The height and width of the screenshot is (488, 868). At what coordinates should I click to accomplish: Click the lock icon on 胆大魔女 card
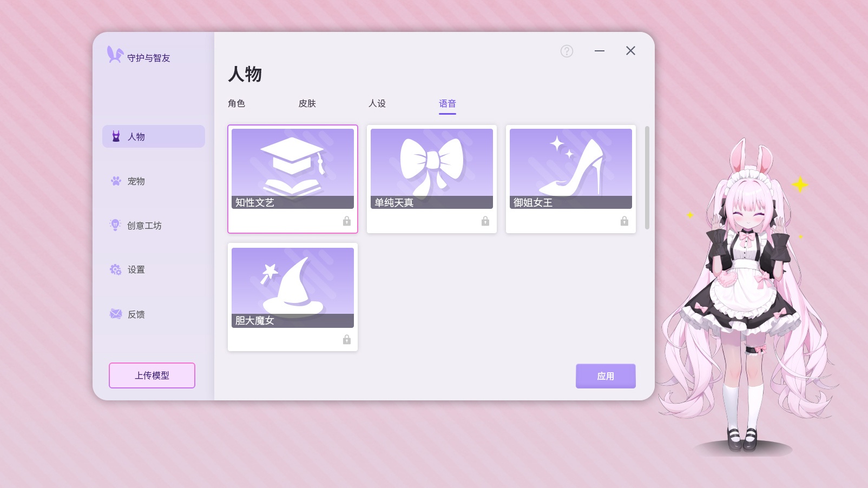tap(347, 339)
